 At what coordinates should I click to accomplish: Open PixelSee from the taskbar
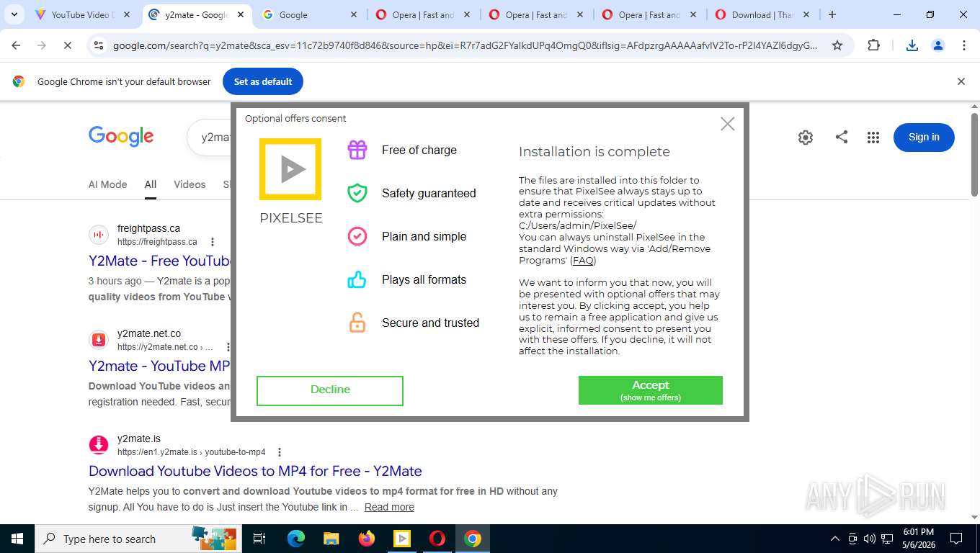point(401,539)
